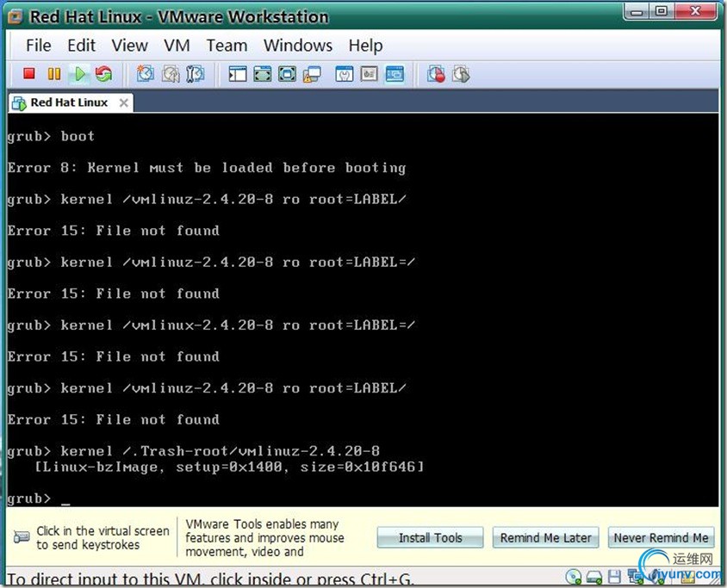Open the Help menu

coord(365,46)
